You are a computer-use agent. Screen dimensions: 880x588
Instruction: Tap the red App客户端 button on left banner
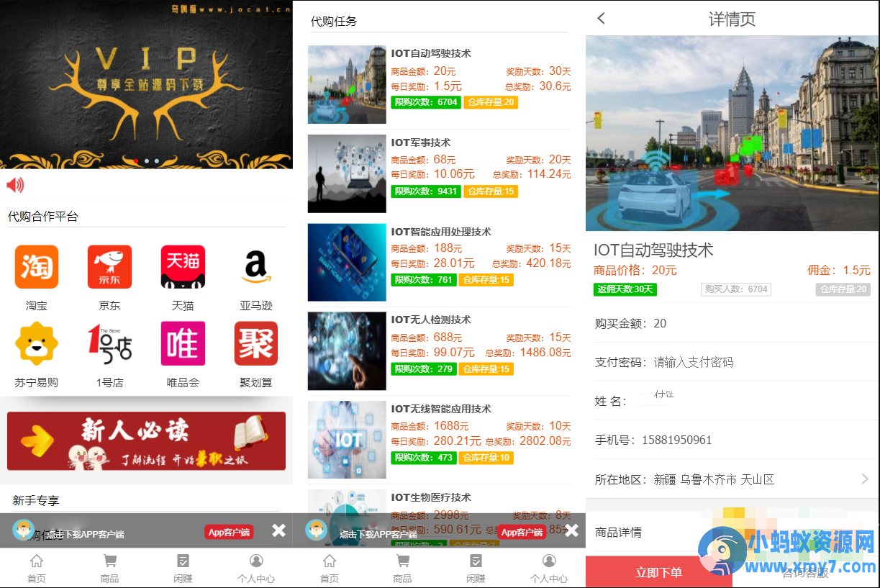pyautogui.click(x=229, y=533)
